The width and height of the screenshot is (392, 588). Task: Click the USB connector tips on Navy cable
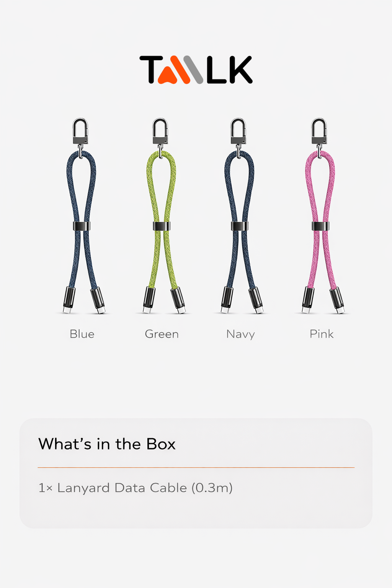click(242, 300)
